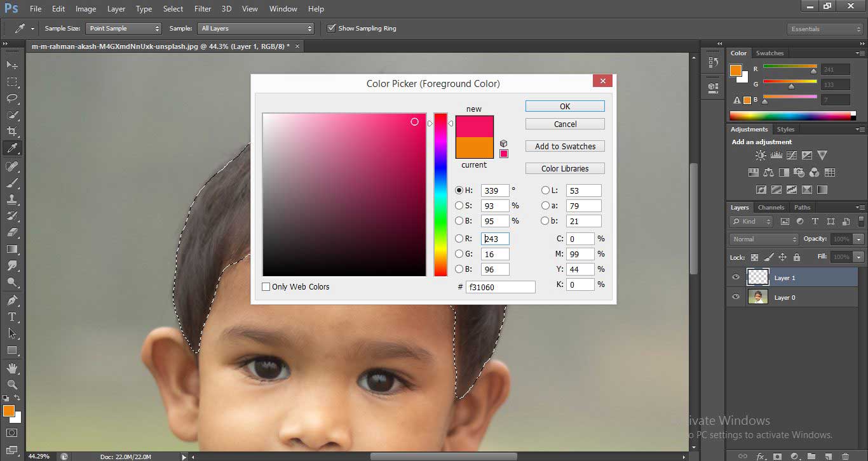The image size is (868, 461).
Task: Add a Curves adjustment layer
Action: click(792, 155)
